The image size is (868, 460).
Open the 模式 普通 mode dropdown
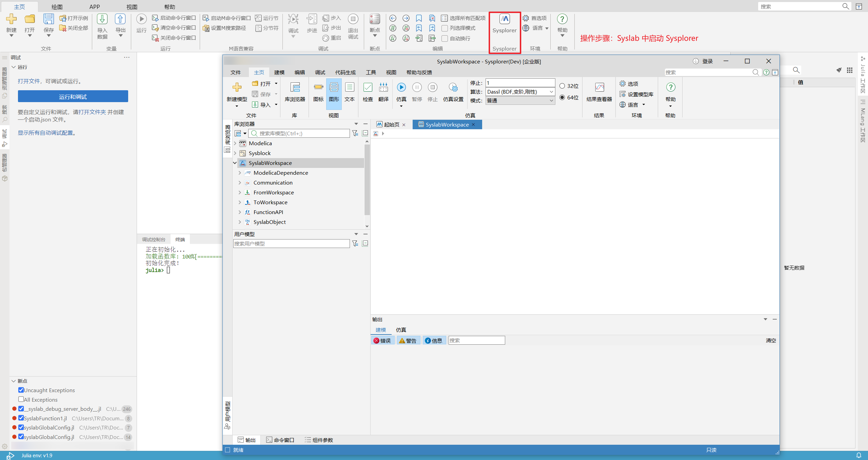pos(520,101)
